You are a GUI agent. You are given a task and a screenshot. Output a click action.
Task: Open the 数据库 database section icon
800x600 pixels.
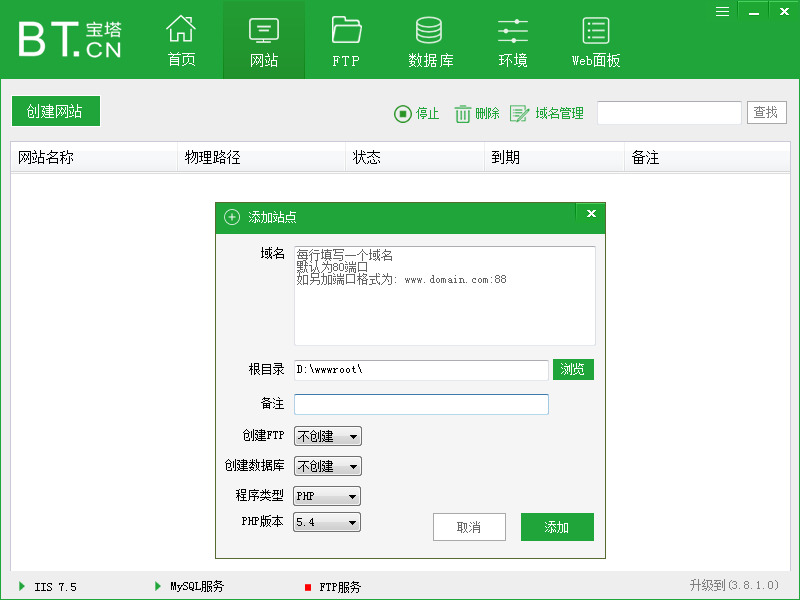click(x=429, y=38)
